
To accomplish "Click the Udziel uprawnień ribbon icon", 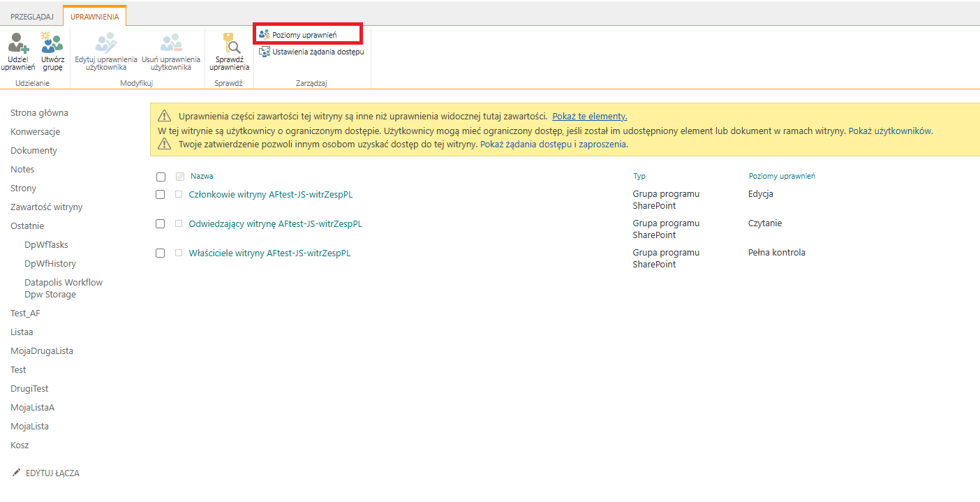I will tap(17, 44).
